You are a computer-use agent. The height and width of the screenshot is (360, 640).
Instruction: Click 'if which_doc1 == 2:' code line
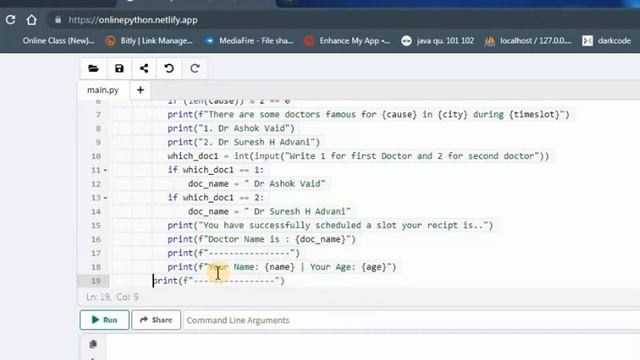(216, 198)
